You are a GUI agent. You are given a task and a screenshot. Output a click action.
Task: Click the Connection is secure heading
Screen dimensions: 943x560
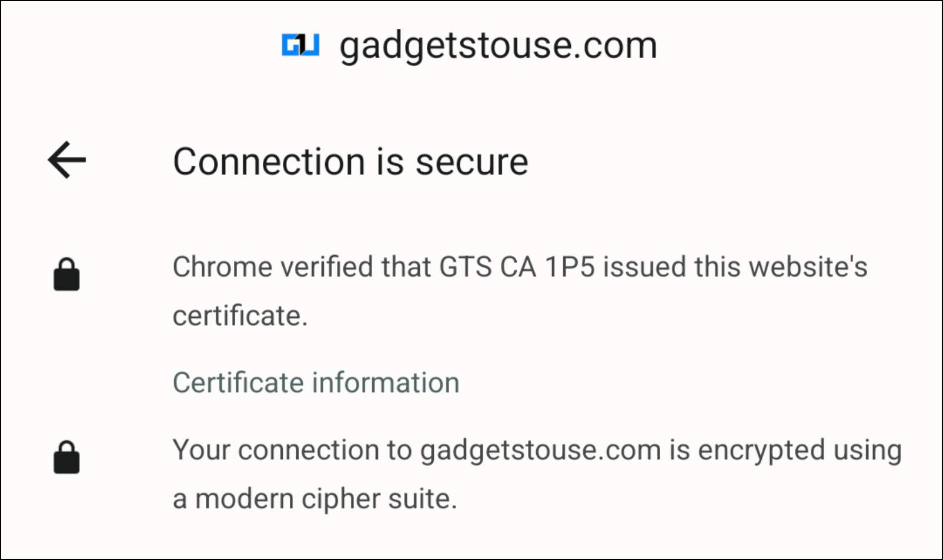350,162
